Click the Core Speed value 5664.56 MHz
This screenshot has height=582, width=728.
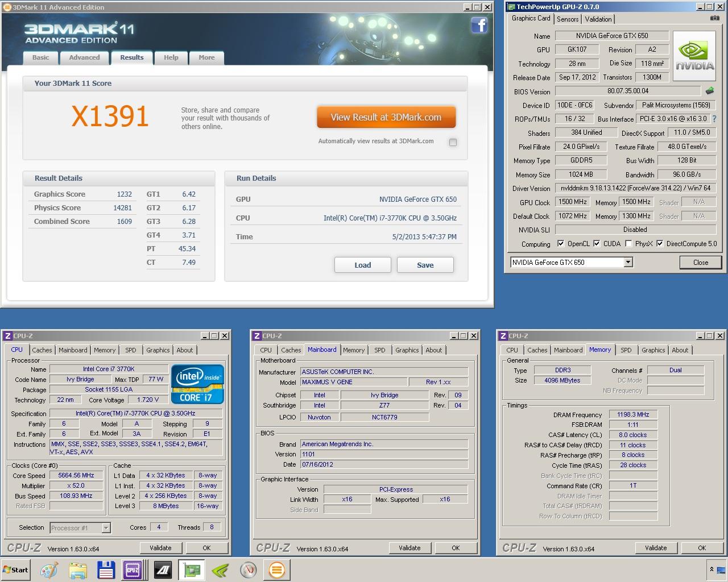tap(76, 475)
